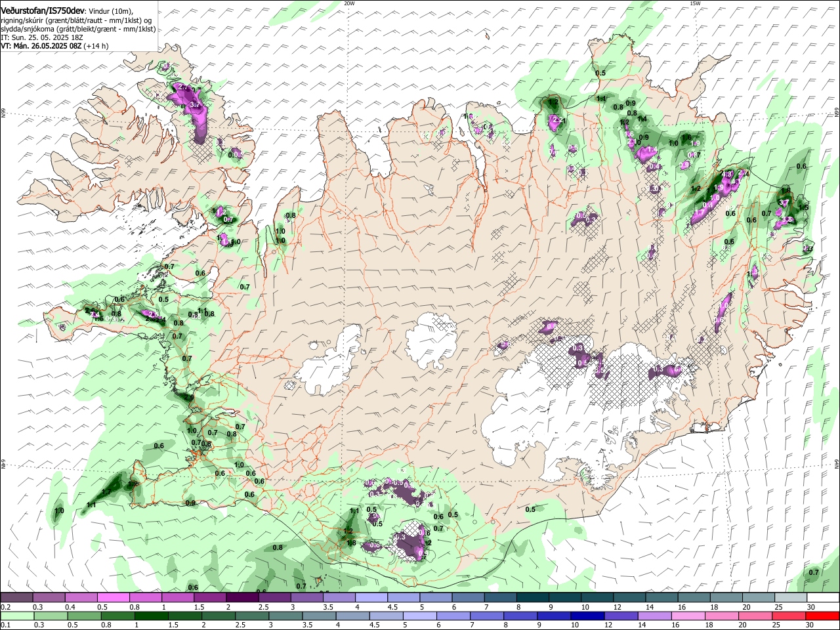This screenshot has height=630, width=840.
Task: Pick the lower legend red swatch starting at 25
Action: coord(789,616)
